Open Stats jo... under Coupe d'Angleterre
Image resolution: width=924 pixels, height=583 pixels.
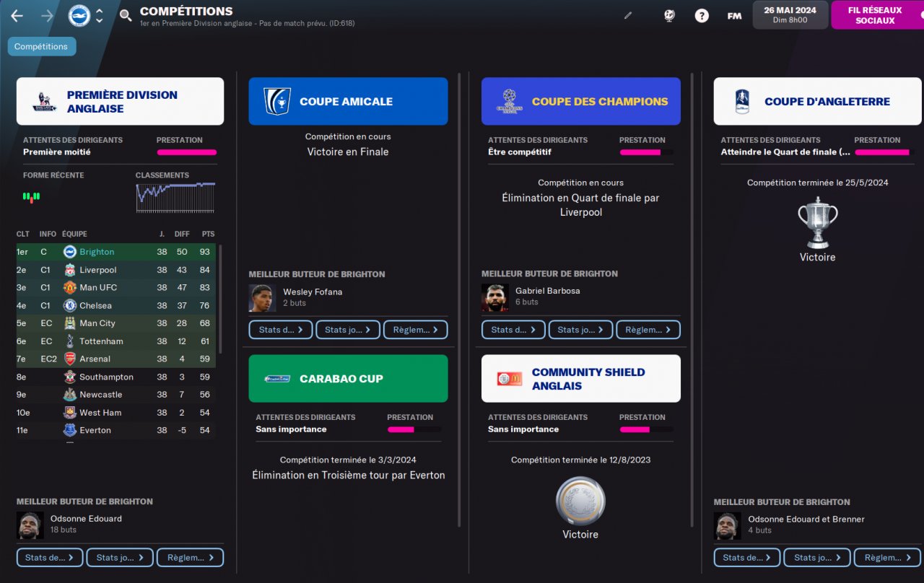817,557
